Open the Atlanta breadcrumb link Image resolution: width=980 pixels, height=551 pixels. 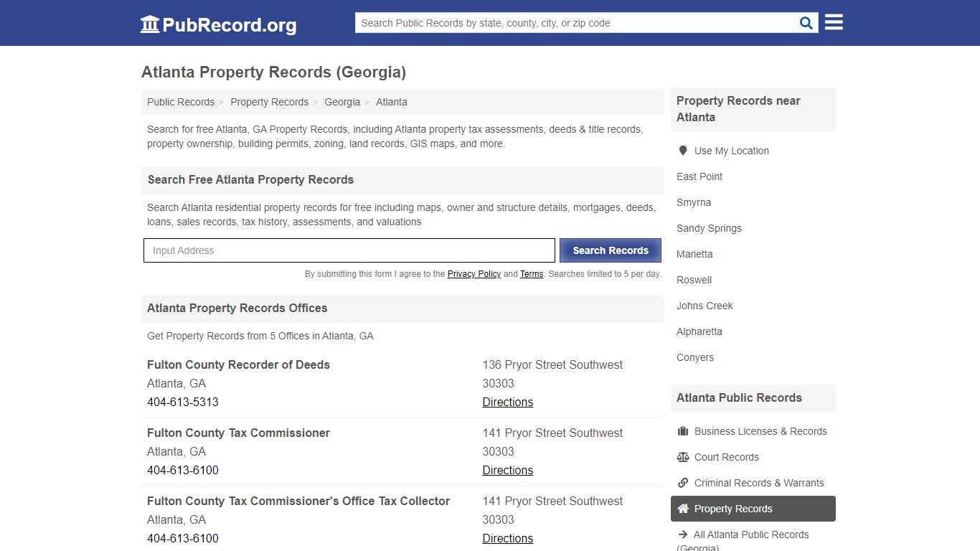392,102
